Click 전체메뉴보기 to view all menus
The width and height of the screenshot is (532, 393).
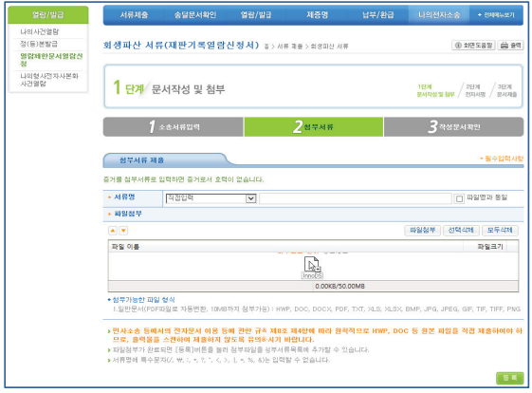pyautogui.click(x=496, y=15)
